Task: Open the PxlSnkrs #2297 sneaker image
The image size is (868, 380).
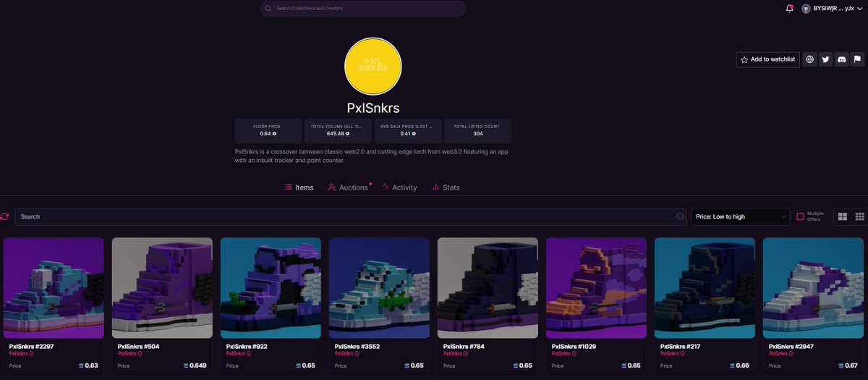Action: click(x=54, y=287)
